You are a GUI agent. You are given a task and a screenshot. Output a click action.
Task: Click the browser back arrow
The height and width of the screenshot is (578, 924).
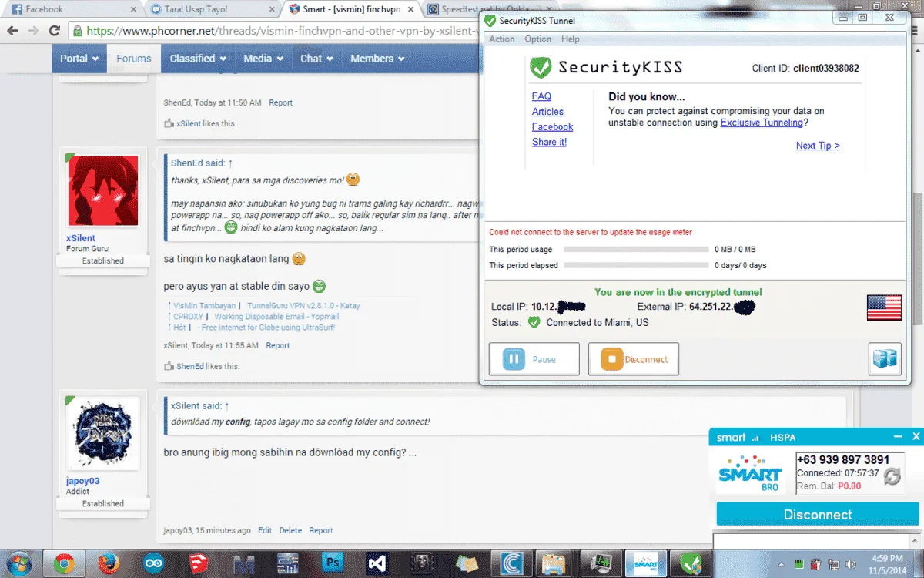[12, 31]
